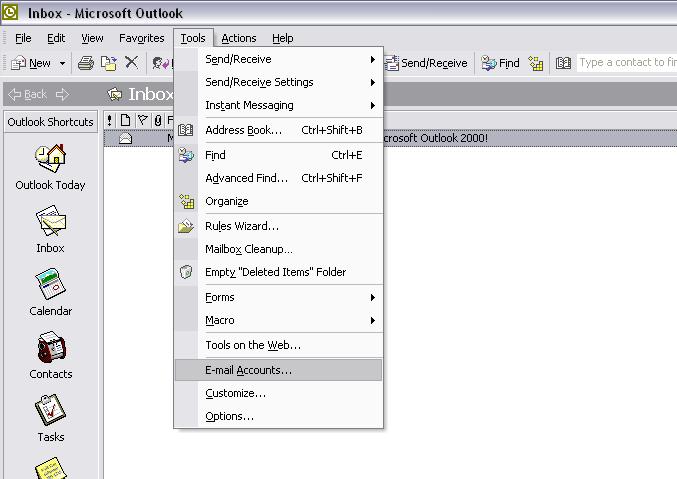Click the Move to Folder toolbar icon
Viewport: 677px width, 479px height.
pos(108,63)
